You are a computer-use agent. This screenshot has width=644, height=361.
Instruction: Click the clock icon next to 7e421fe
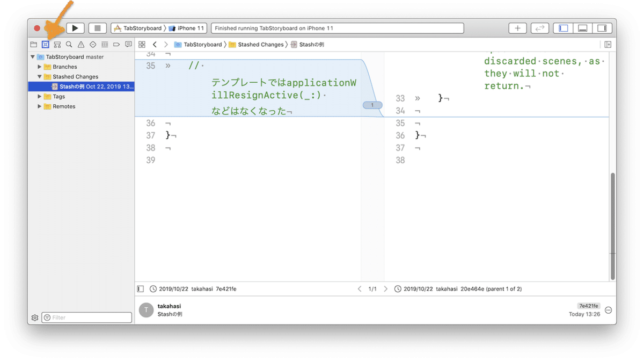coord(153,289)
